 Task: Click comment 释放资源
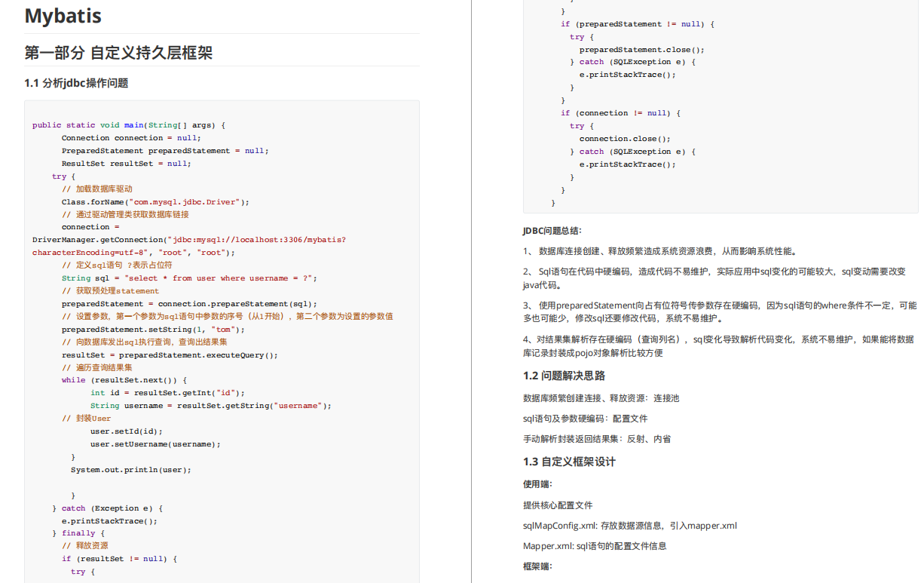(x=84, y=546)
